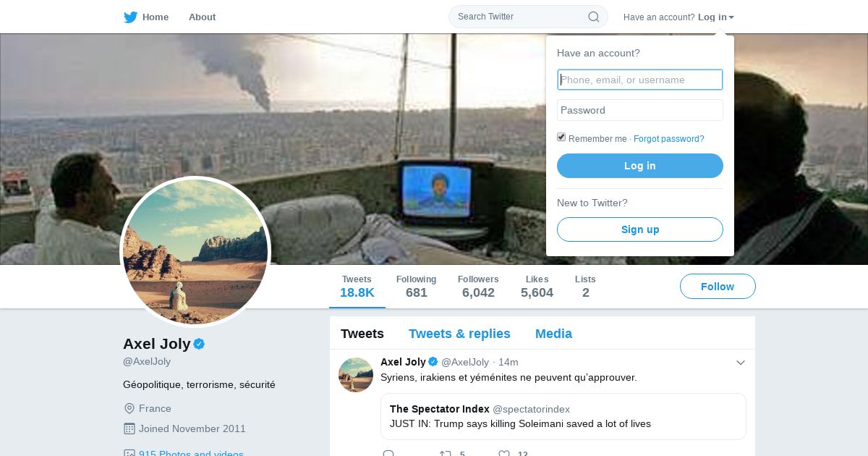Click the Twitter bird Home icon

[x=130, y=17]
